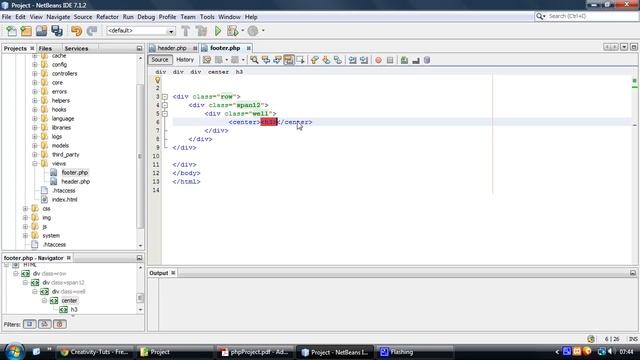
Task: Toggle the second Navigator filter button
Action: pyautogui.click(x=44, y=324)
